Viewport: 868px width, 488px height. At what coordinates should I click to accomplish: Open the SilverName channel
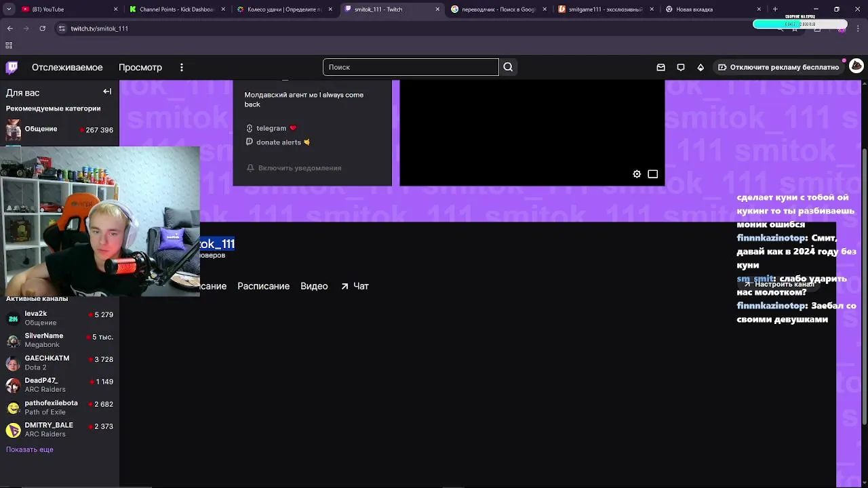pyautogui.click(x=60, y=340)
